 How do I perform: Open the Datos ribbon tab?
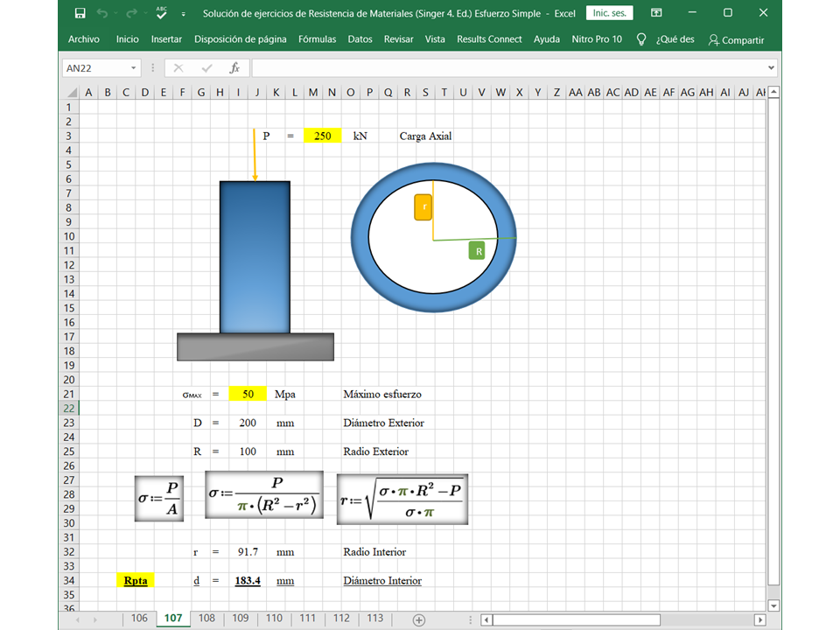point(360,39)
